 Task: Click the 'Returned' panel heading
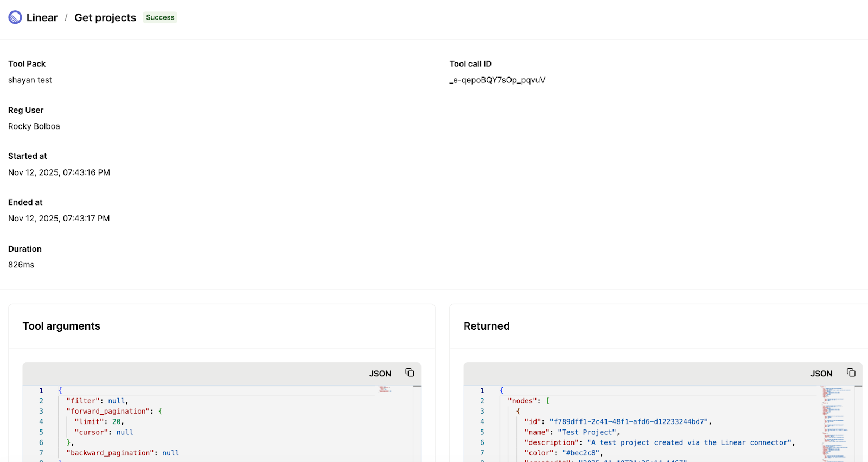[487, 326]
